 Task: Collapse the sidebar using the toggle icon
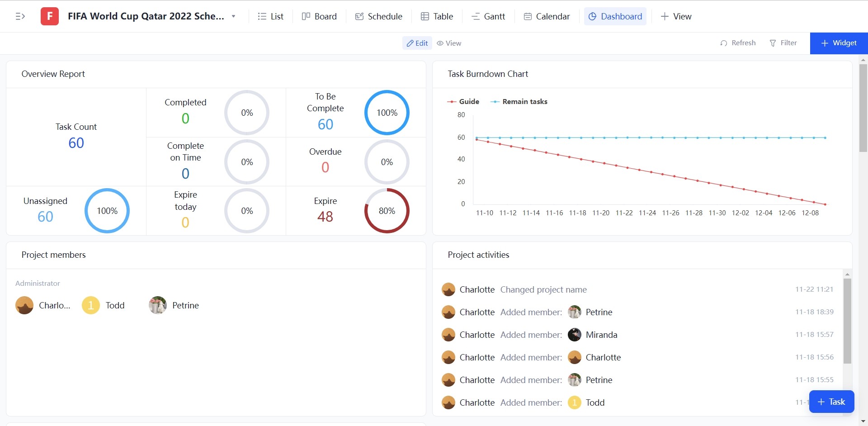coord(20,16)
